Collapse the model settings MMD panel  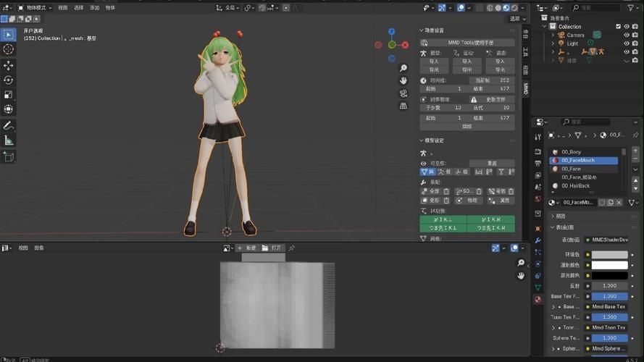(x=421, y=140)
